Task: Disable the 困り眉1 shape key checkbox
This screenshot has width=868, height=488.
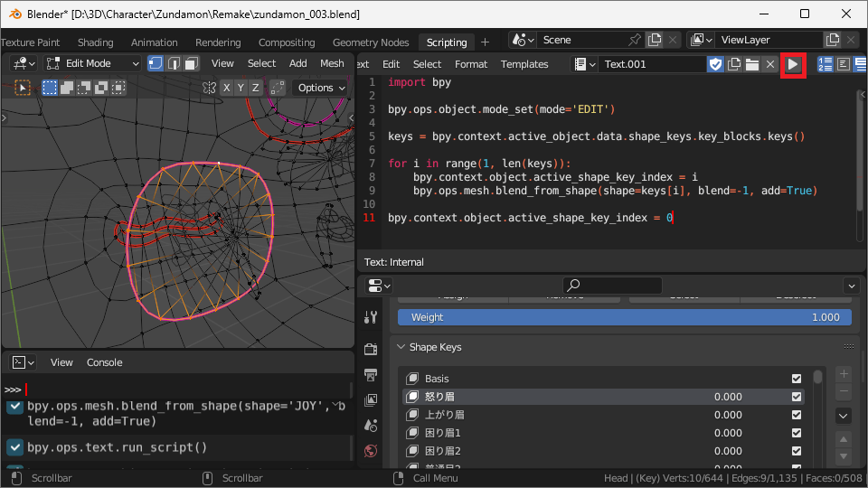Action: coord(797,433)
